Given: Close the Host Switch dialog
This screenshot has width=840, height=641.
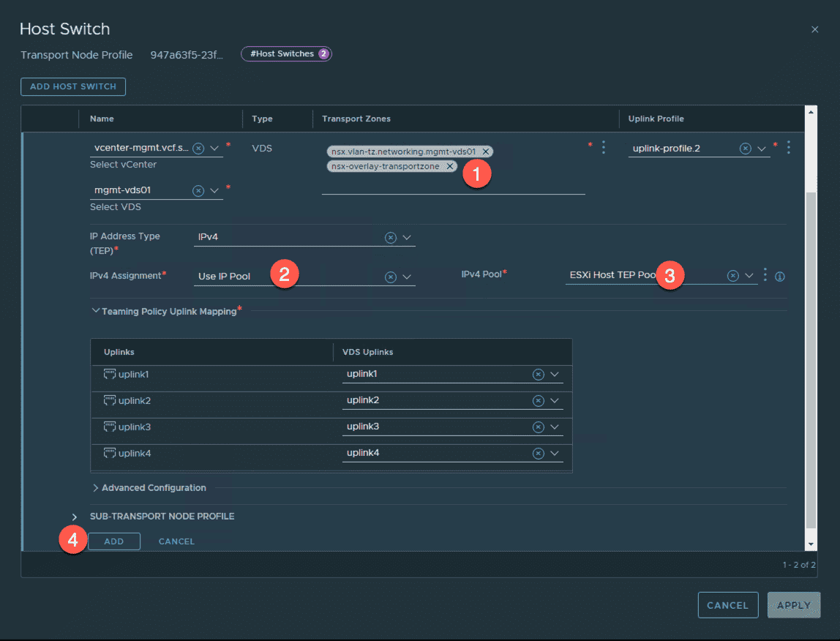Looking at the screenshot, I should pos(815,29).
